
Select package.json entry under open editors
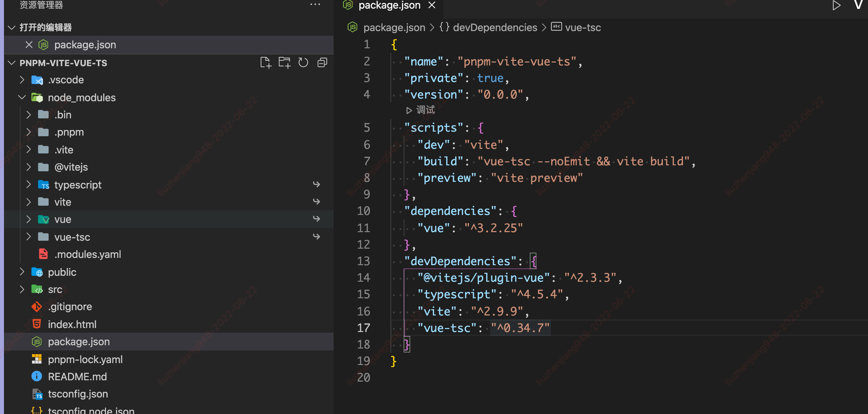tap(169, 45)
